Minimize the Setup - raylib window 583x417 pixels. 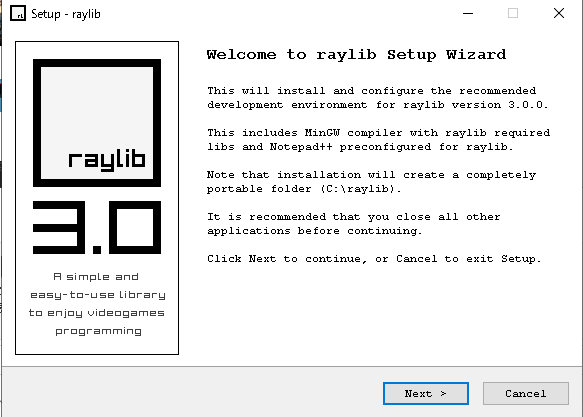point(468,14)
